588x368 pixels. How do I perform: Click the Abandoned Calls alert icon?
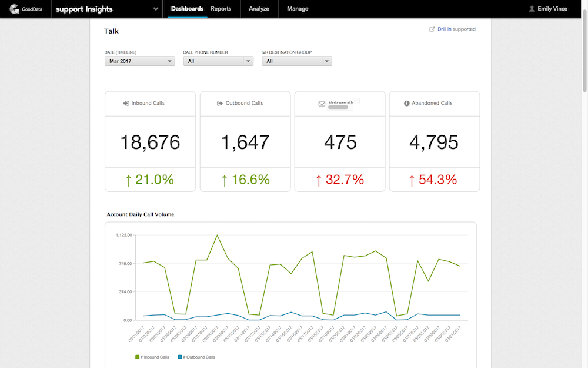tap(406, 104)
